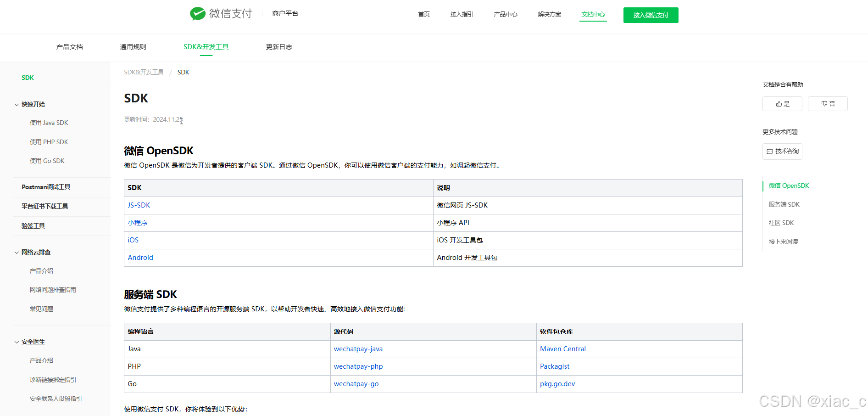Jump to 微信 OpenSDK in page outline
Image resolution: width=868 pixels, height=416 pixels.
[x=789, y=186]
